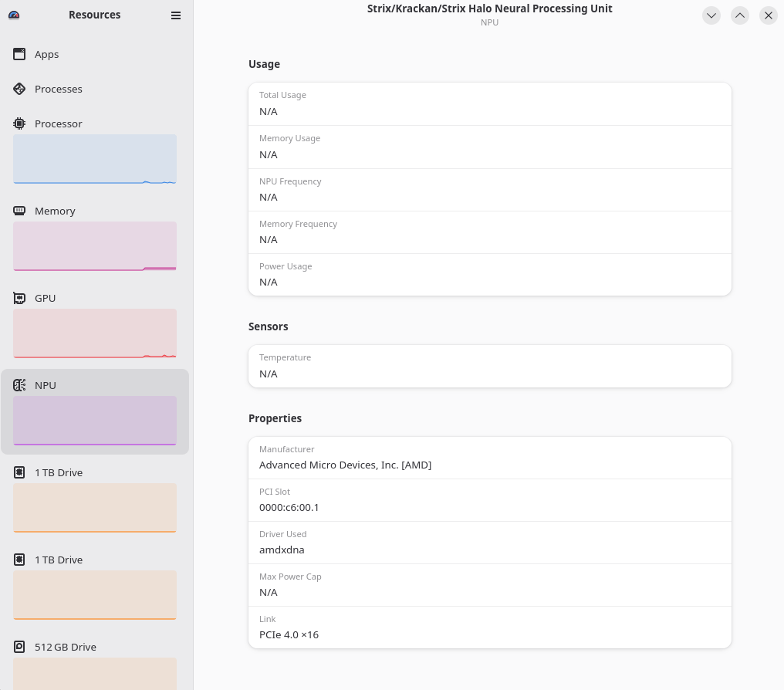Click the second 1 TB Drive graph
This screenshot has width=784, height=690.
[95, 596]
